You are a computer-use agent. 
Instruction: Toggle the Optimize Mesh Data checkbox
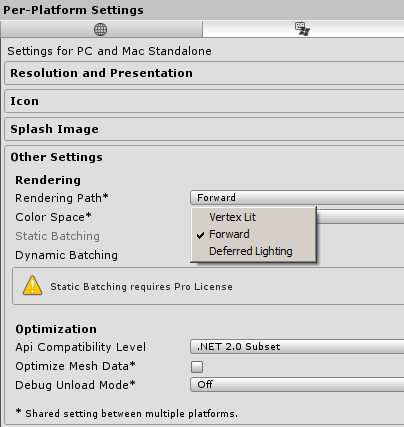pyautogui.click(x=197, y=367)
